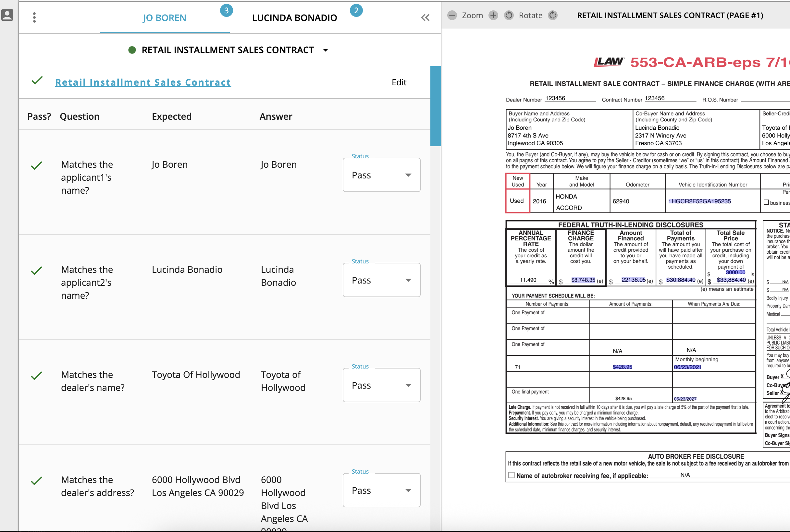Screen dimensions: 790x532
Task: Click the badge showing 3 on Jo Boren tab
Action: 227,10
